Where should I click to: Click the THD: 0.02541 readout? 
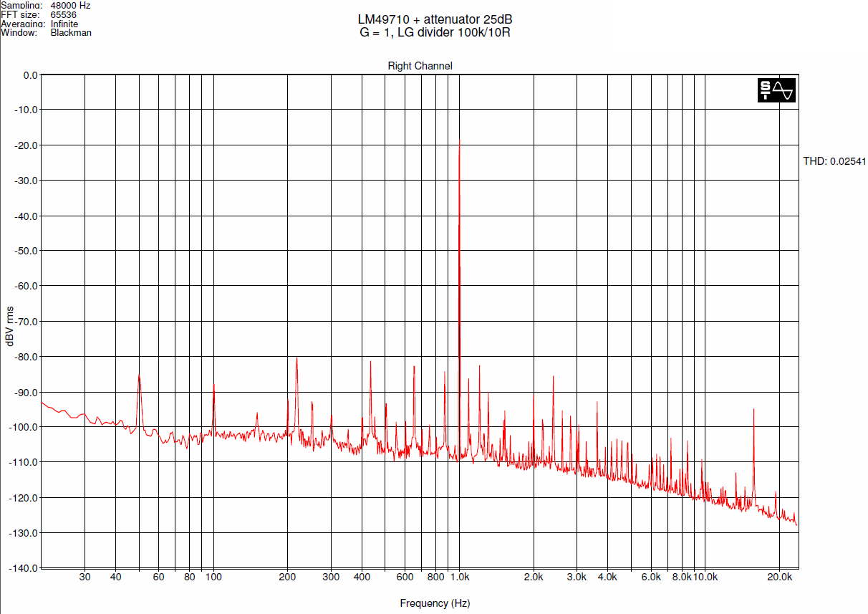[834, 161]
